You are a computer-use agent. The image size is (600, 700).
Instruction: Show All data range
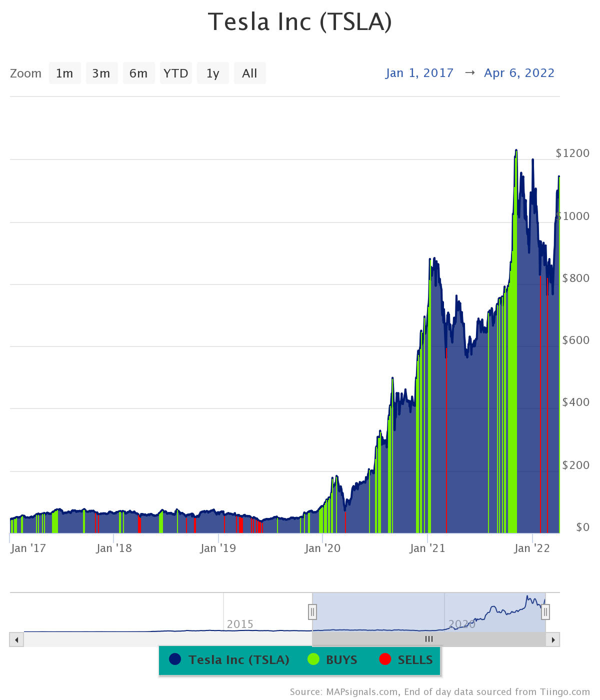(249, 73)
